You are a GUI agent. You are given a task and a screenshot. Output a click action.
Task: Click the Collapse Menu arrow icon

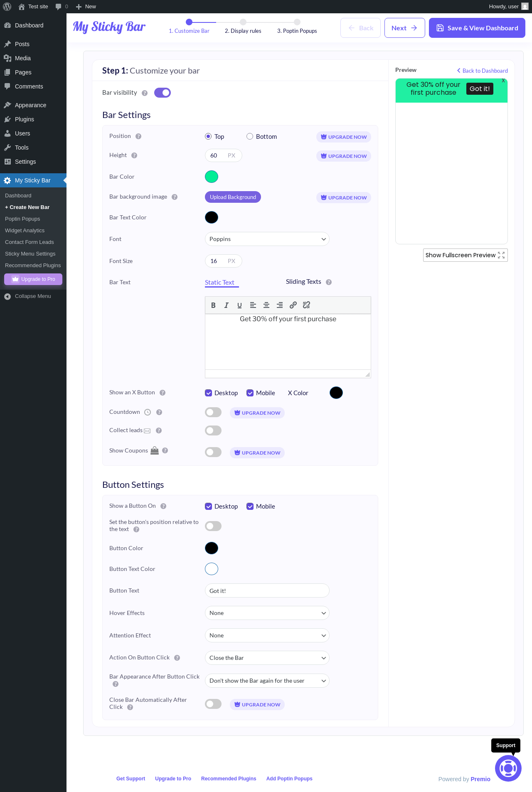pos(7,296)
